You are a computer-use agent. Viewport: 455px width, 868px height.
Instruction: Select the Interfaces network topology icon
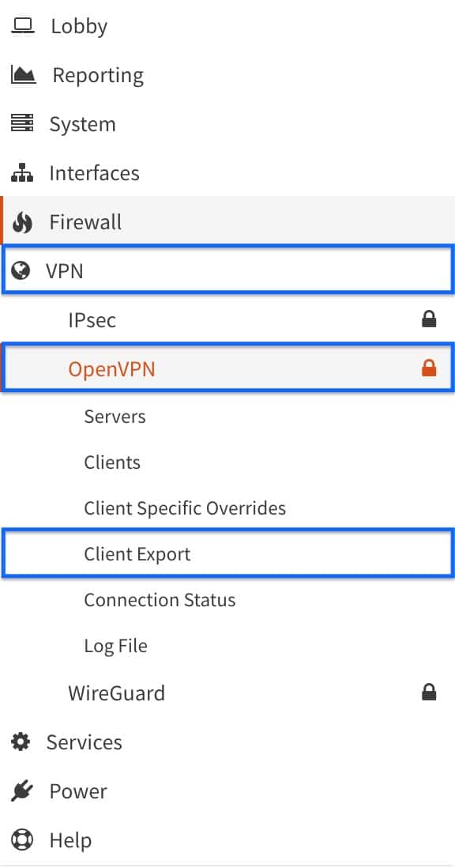point(23,172)
